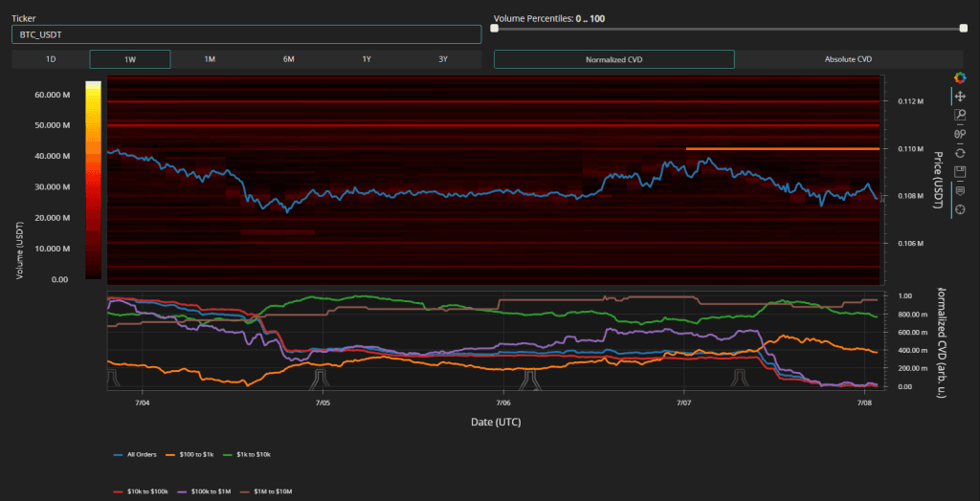This screenshot has height=501, width=980.
Task: Select the 3Y timeframe tab
Action: [x=443, y=59]
